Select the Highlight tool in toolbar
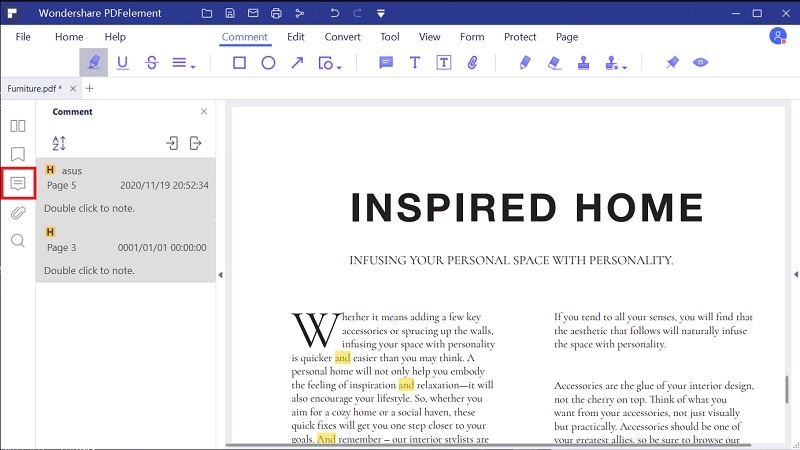800x450 pixels. (x=94, y=62)
